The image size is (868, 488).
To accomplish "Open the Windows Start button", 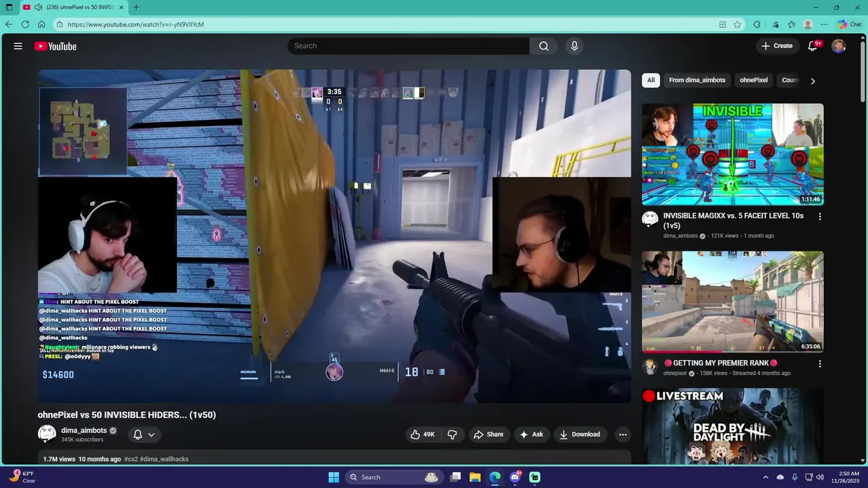I will pos(334,477).
